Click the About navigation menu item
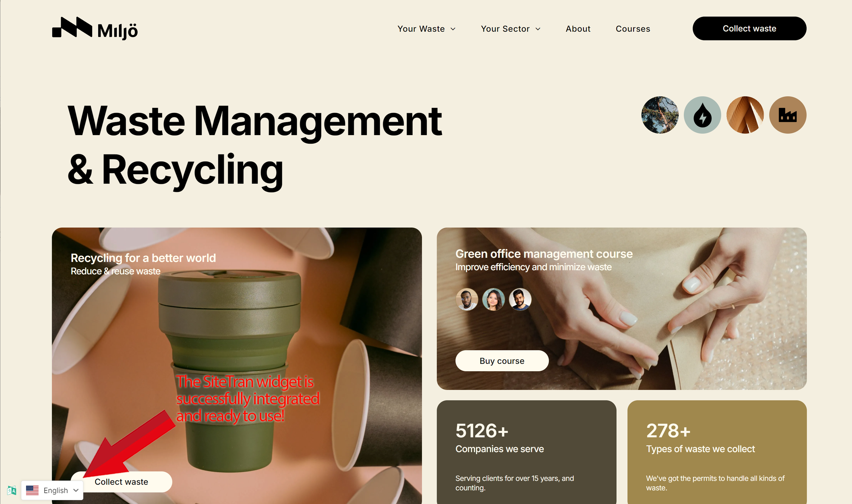852x504 pixels. coord(576,28)
